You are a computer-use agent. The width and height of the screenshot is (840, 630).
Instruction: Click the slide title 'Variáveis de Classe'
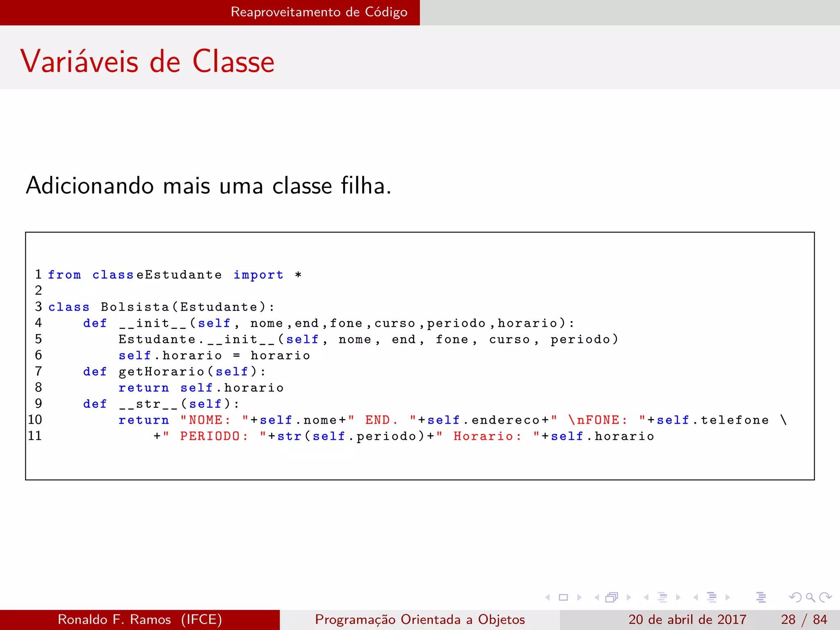(x=147, y=61)
